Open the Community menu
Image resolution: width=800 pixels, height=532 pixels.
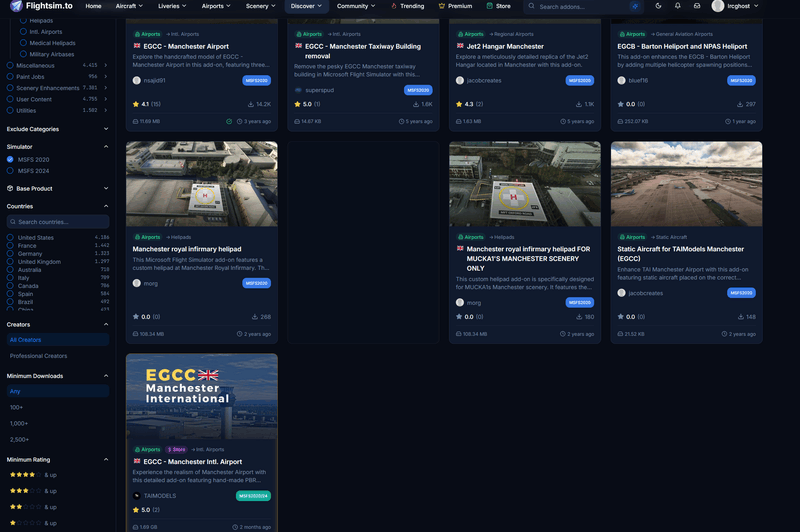[x=356, y=6]
